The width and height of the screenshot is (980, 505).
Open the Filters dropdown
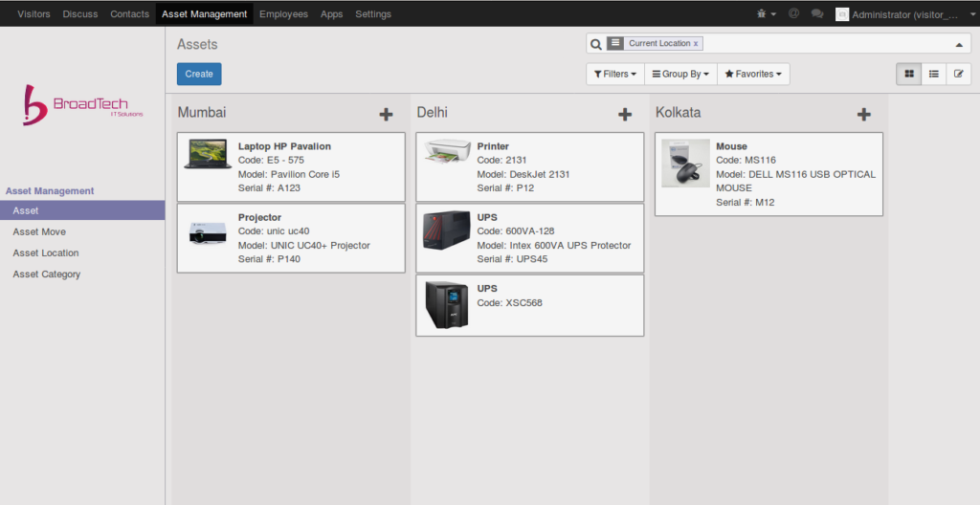click(x=613, y=74)
